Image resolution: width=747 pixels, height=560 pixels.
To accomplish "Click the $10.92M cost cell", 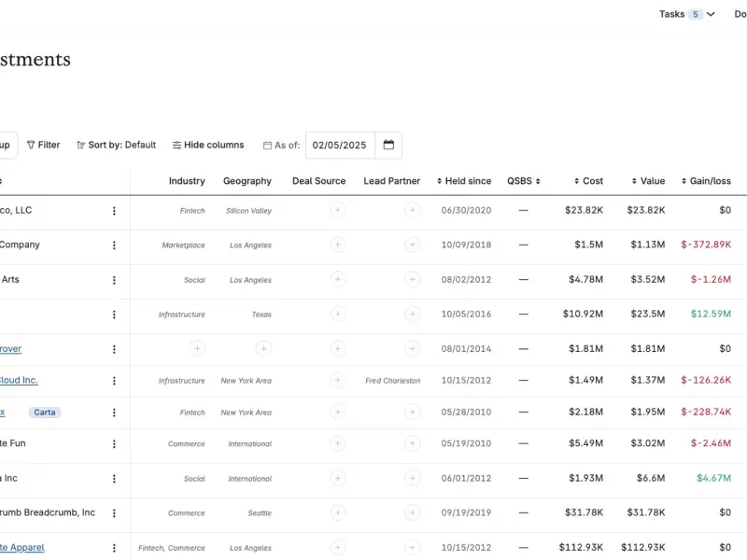I will [x=583, y=314].
